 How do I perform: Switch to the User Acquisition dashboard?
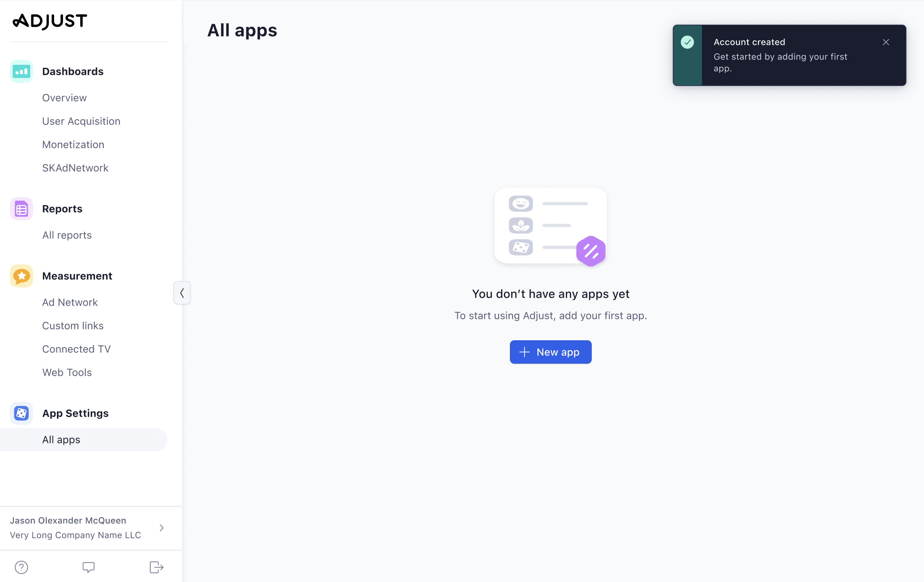tap(81, 121)
